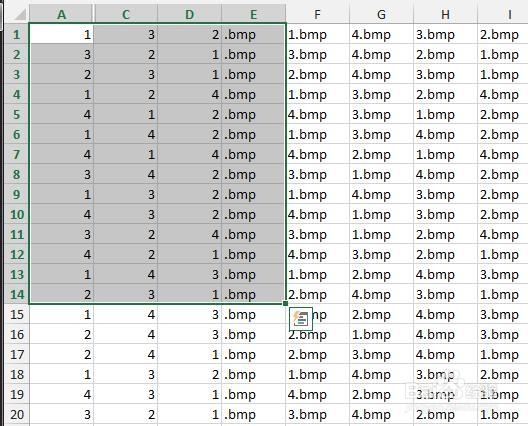Select column F header
The height and width of the screenshot is (426, 528).
[x=318, y=14]
